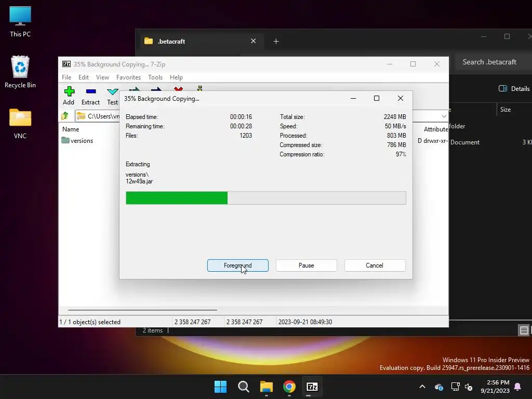Maximize the Background Copying dialog
The width and height of the screenshot is (532, 399).
[377, 98]
